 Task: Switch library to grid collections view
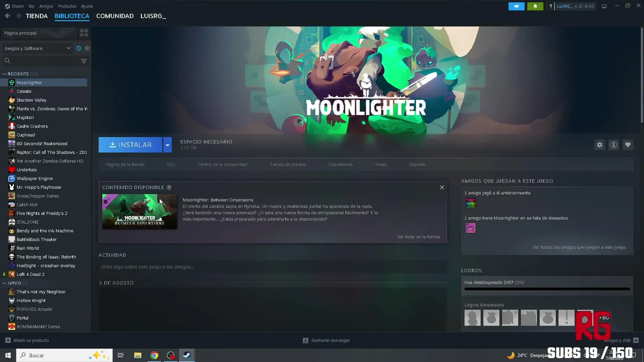[84, 33]
